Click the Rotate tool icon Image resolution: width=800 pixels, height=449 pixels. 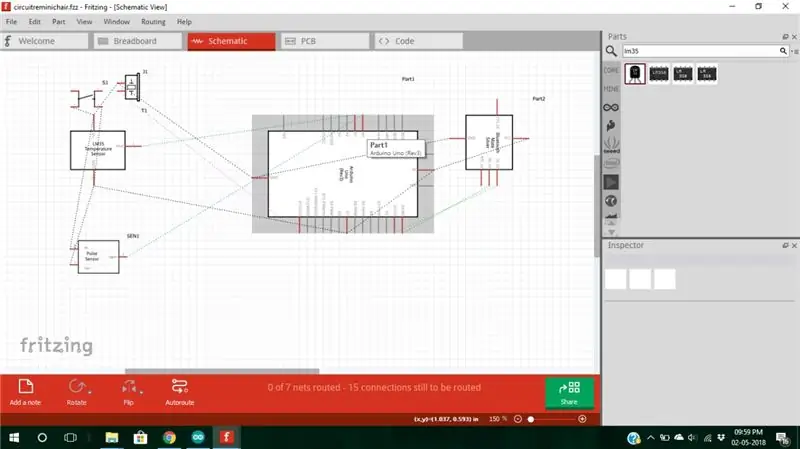click(x=77, y=387)
